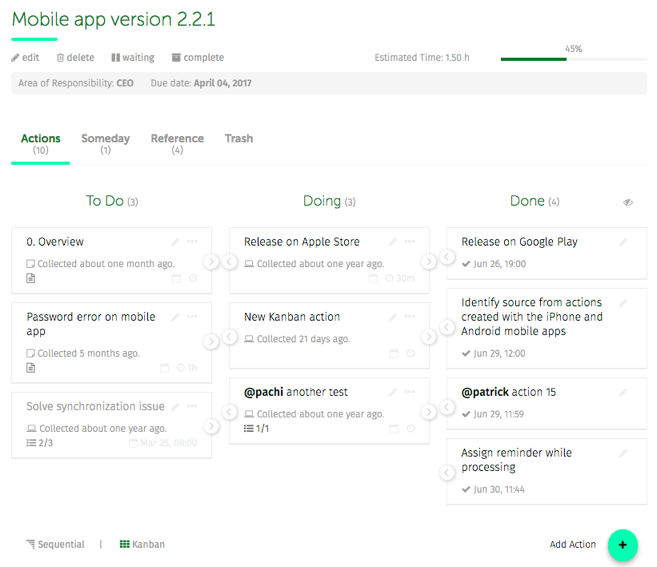Edit 'Identify source from actions' card

[x=623, y=303]
